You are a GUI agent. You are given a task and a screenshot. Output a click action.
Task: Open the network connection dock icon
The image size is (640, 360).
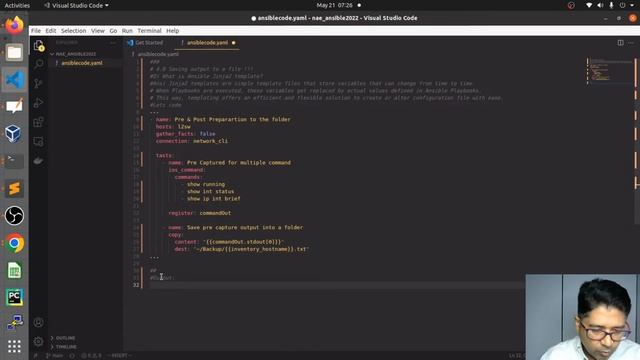point(14,322)
